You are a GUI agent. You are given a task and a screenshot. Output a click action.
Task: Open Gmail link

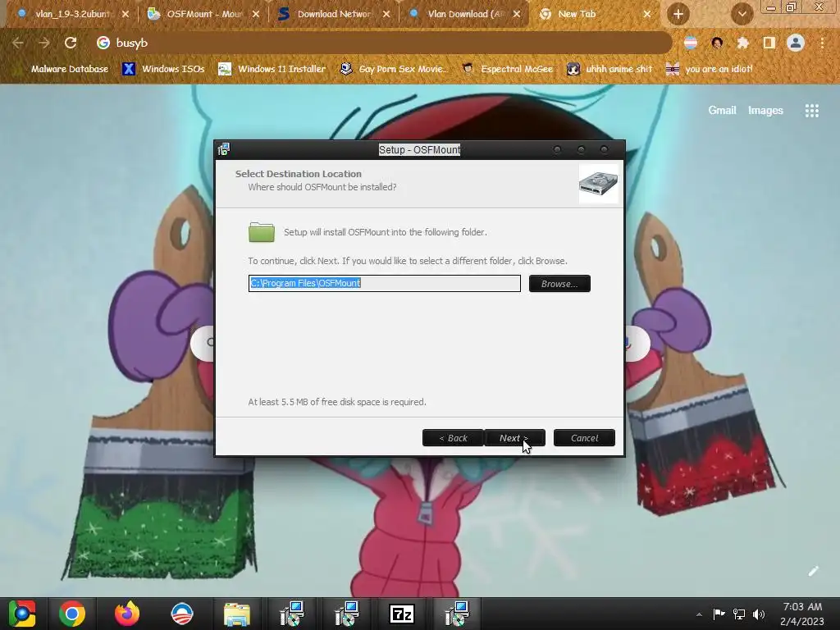(x=722, y=111)
